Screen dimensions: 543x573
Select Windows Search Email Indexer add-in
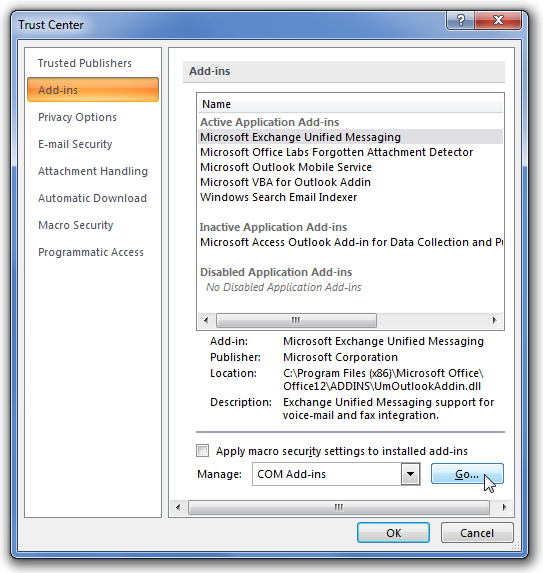(278, 197)
